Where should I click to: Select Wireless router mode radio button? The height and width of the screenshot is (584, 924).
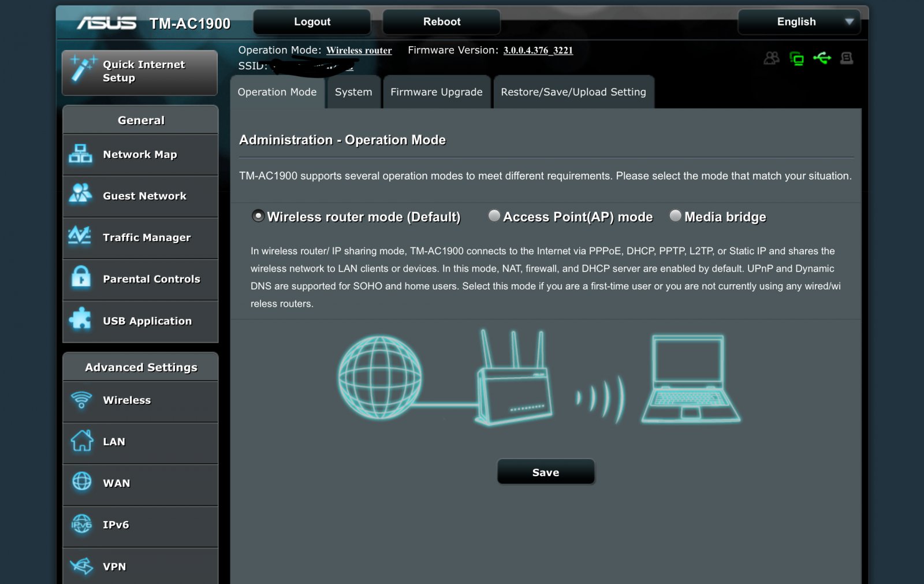258,216
